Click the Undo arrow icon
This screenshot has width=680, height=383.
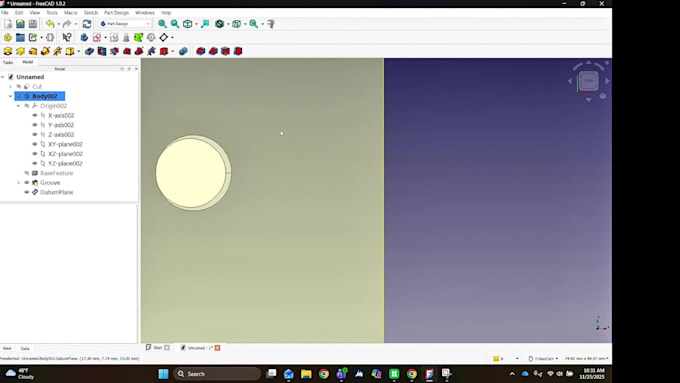[x=50, y=24]
